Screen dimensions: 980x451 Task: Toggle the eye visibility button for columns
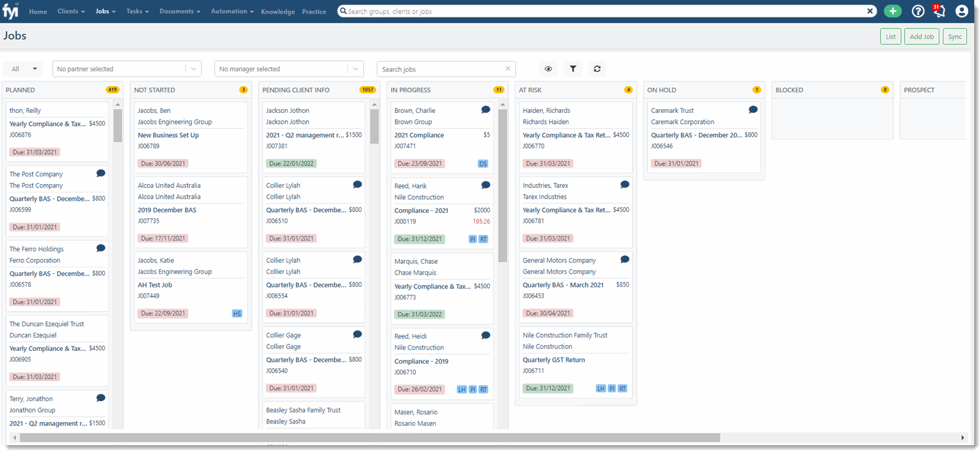coord(548,69)
